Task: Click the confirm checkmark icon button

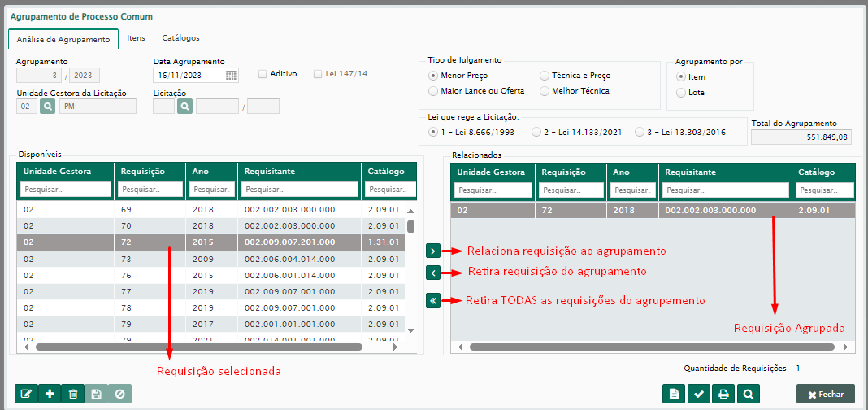Action: tap(698, 394)
